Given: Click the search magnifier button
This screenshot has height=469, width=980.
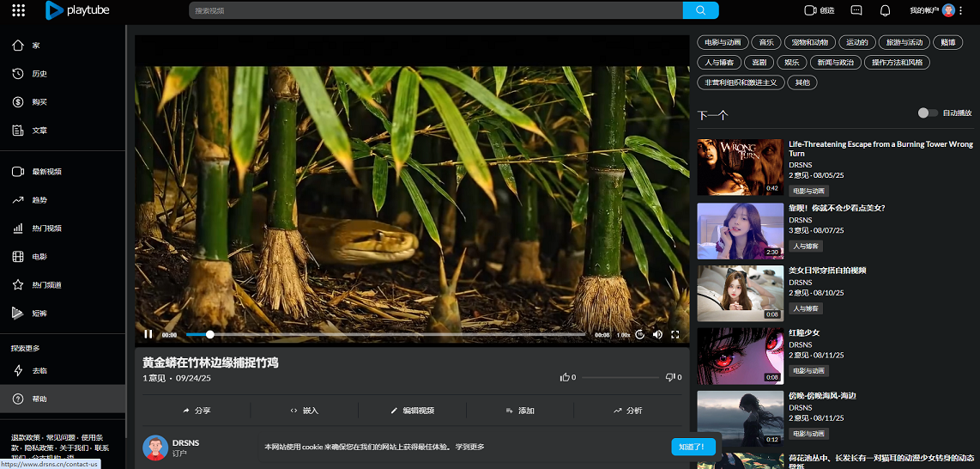Looking at the screenshot, I should tap(700, 10).
